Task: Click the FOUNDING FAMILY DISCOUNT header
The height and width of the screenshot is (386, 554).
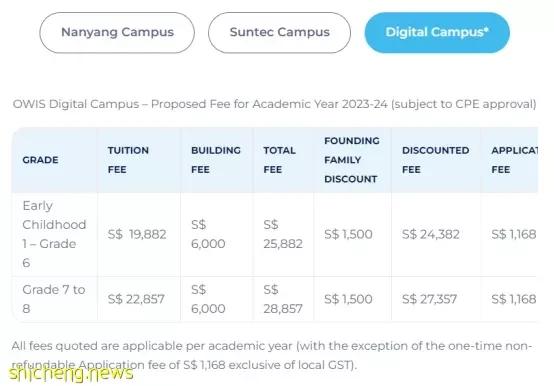Action: (x=352, y=160)
